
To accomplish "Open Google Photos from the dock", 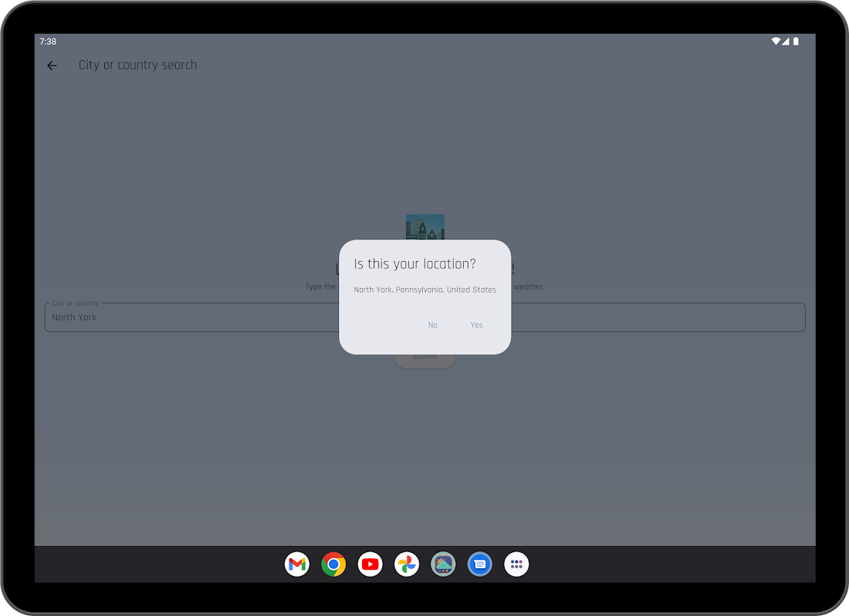I will [x=407, y=564].
